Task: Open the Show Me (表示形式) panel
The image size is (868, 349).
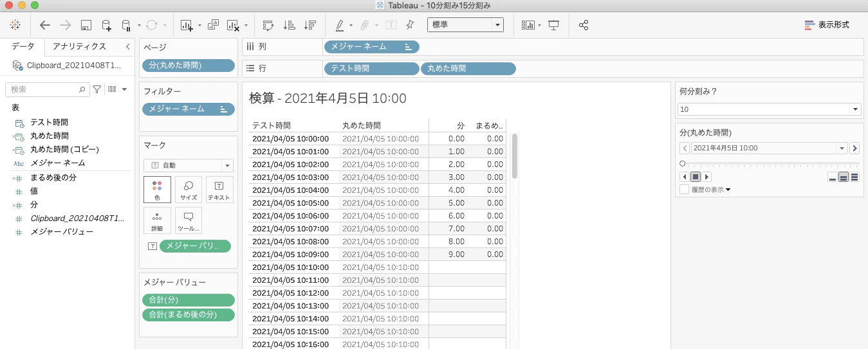Action: [827, 25]
